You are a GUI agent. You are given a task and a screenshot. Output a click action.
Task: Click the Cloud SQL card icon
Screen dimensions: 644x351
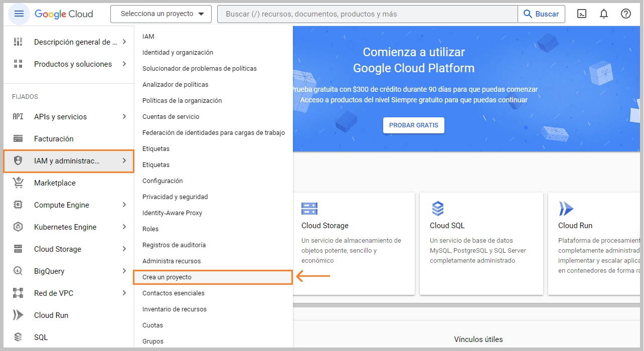click(x=438, y=209)
